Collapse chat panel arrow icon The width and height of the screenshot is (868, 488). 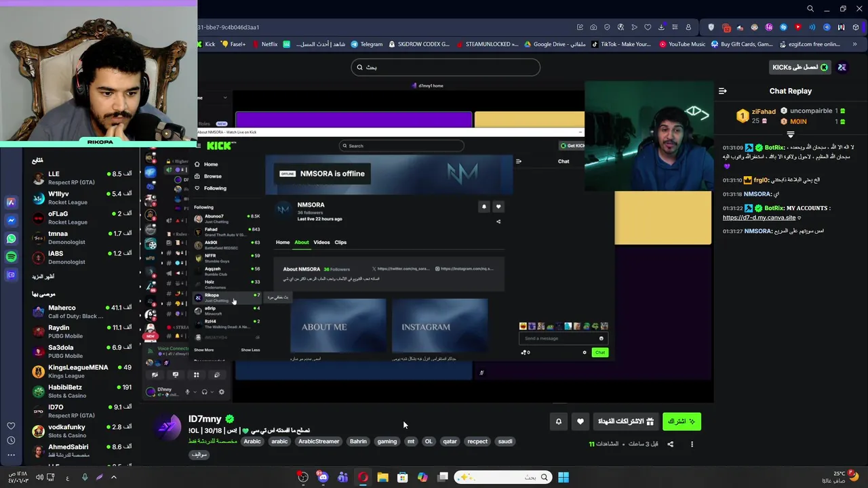click(723, 91)
